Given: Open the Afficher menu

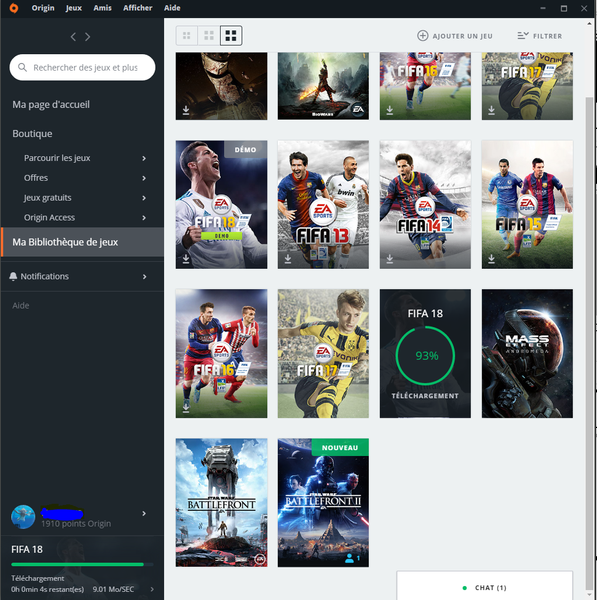Looking at the screenshot, I should tap(137, 8).
